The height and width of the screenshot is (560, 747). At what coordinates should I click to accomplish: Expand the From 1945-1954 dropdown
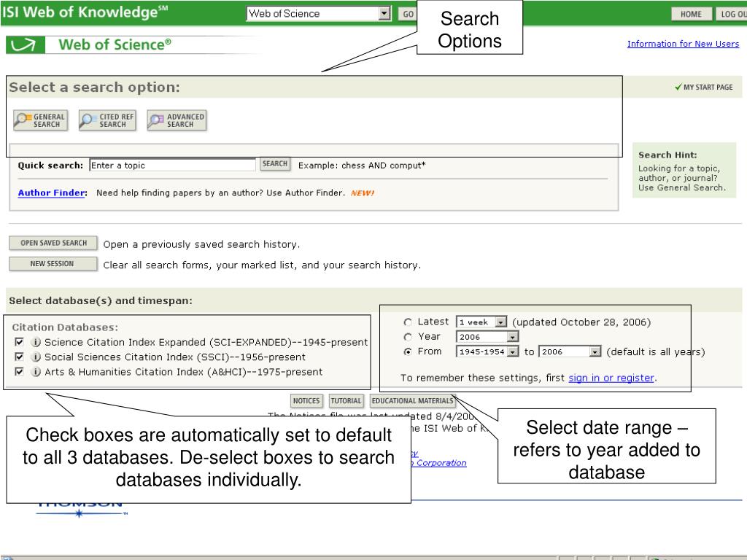tap(513, 351)
